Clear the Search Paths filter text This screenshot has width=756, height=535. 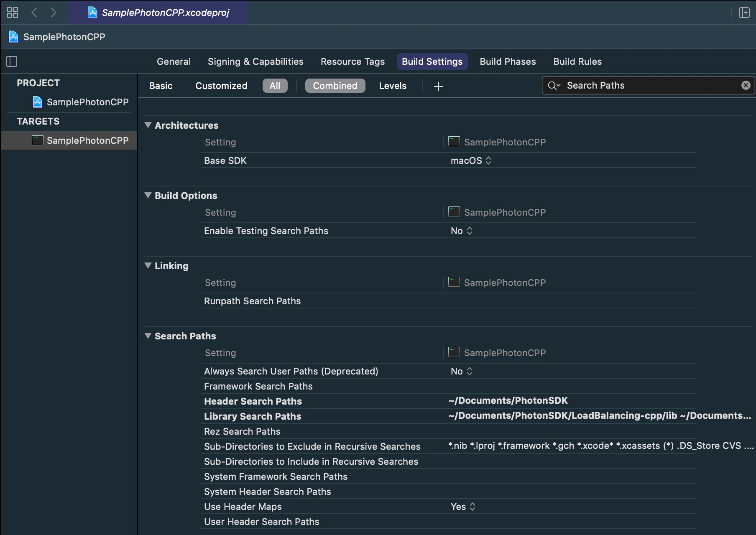tap(746, 85)
